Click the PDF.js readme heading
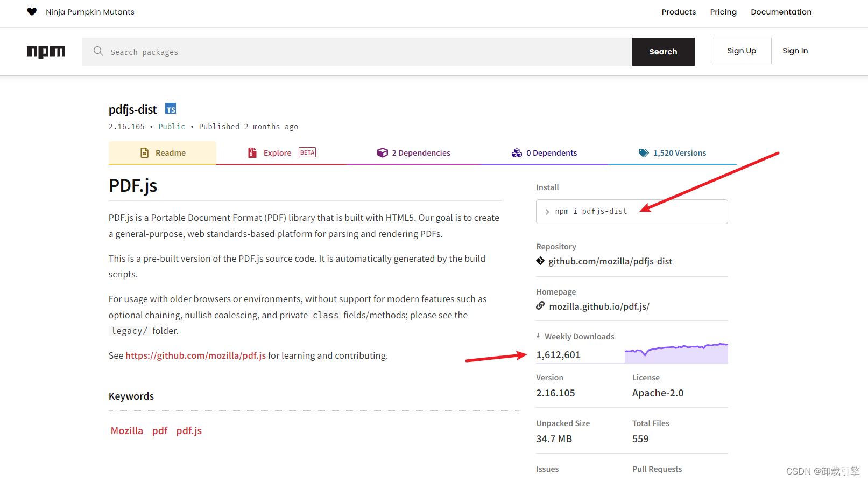The height and width of the screenshot is (481, 868). (x=133, y=186)
